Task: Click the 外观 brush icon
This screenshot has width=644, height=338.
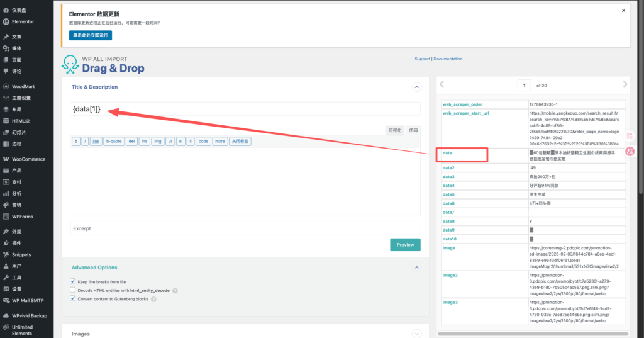Action: click(x=6, y=232)
